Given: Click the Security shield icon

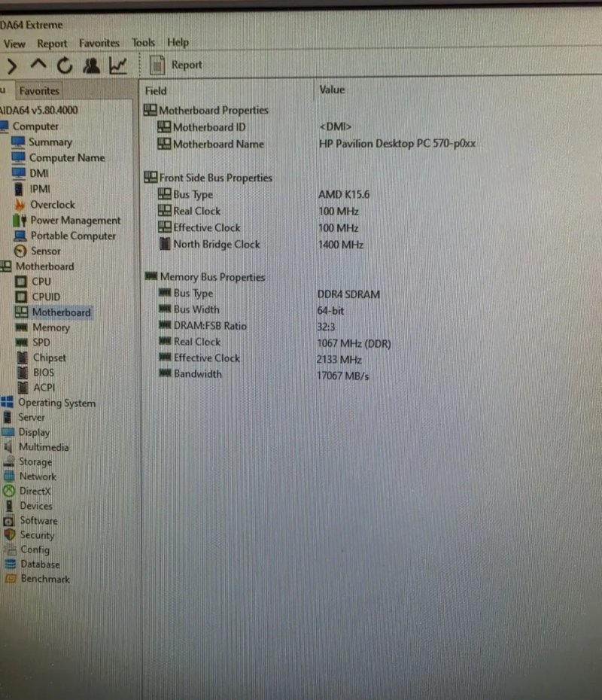Looking at the screenshot, I should point(9,535).
